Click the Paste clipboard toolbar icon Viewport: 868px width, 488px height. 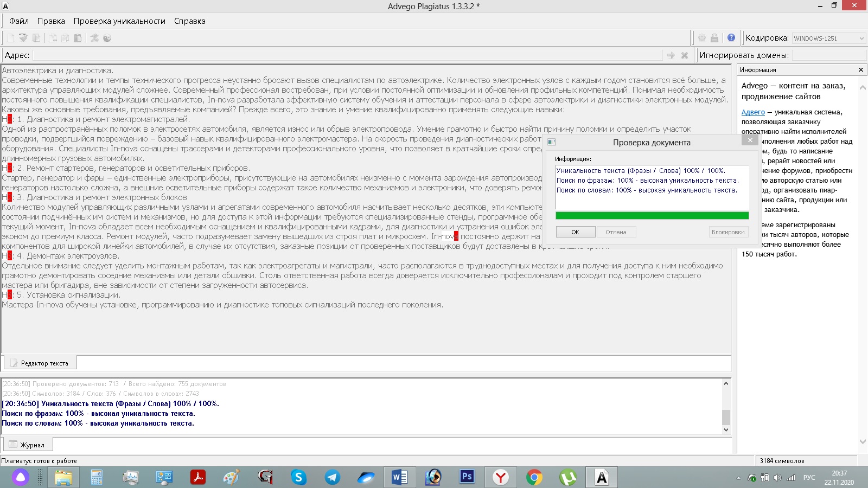[78, 38]
